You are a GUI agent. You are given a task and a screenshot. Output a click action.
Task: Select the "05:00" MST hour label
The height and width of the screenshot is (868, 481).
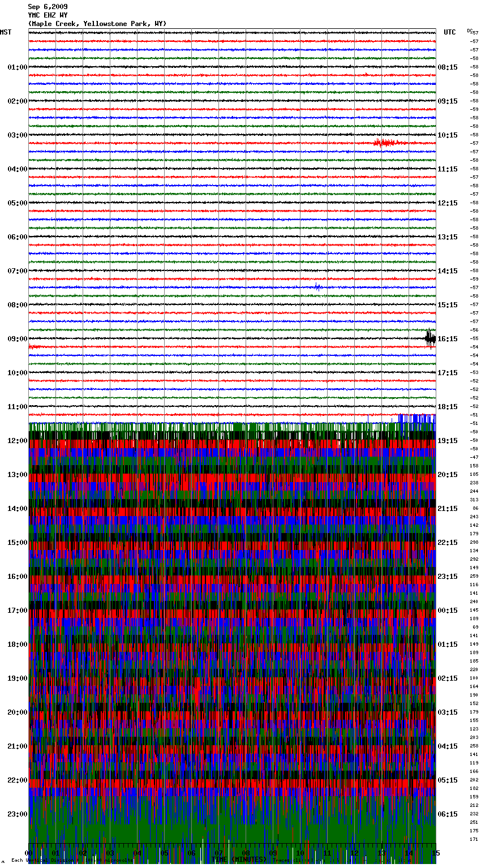coord(18,203)
